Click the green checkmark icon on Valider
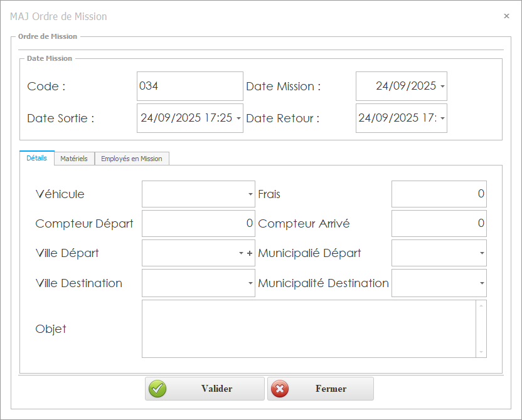The height and width of the screenshot is (420, 522). tap(157, 389)
